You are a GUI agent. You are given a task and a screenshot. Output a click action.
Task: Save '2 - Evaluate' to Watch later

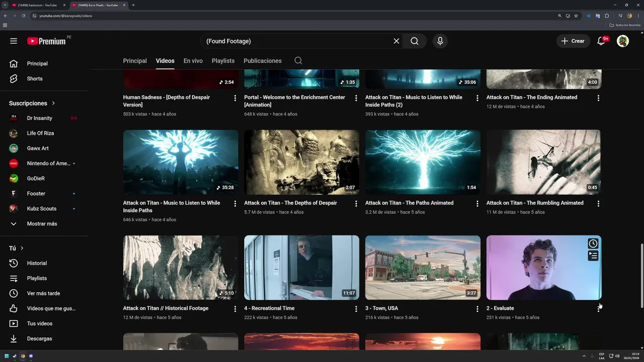click(593, 243)
